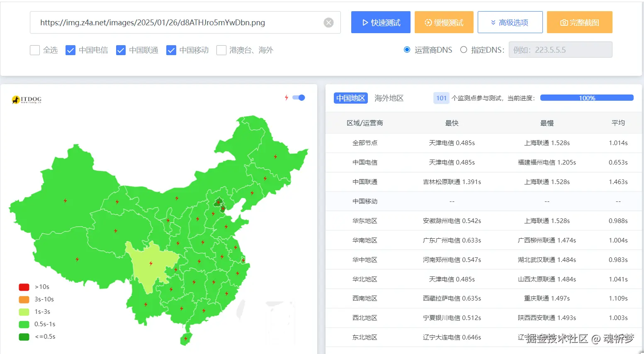644x354 pixels.
Task: Click 上海联通 1.528s in 全部节点 row
Action: tap(547, 143)
